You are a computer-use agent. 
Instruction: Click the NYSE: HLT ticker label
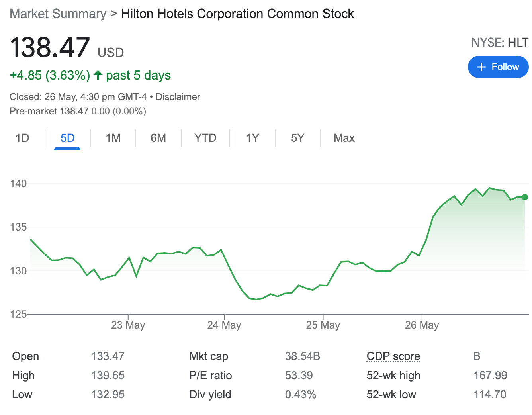tap(500, 43)
